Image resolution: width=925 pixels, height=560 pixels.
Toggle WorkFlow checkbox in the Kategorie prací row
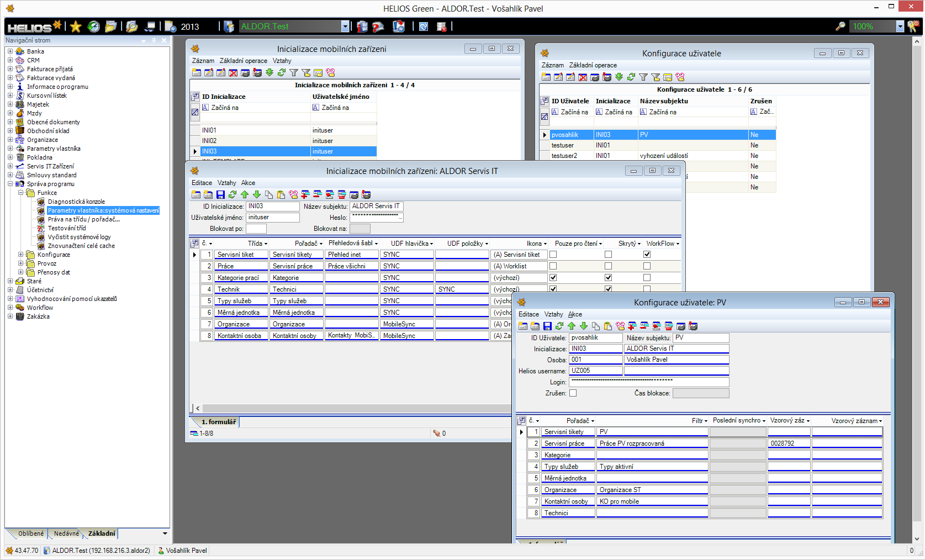click(x=647, y=278)
